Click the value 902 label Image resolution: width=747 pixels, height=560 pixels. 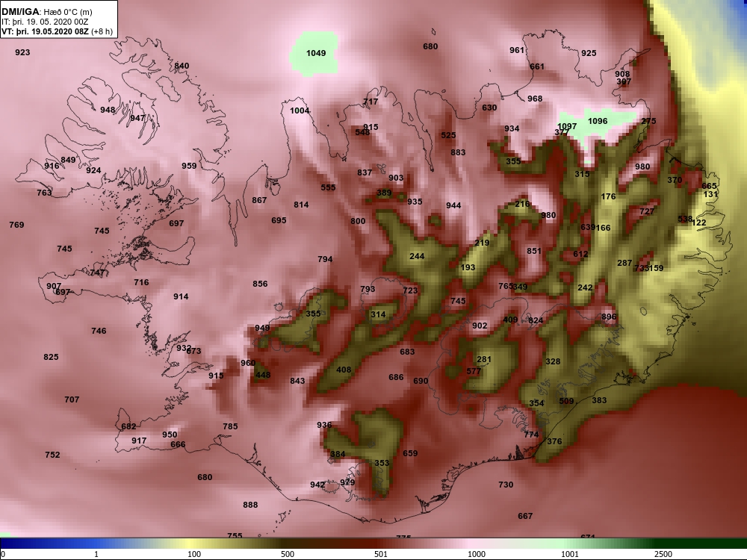tap(480, 326)
